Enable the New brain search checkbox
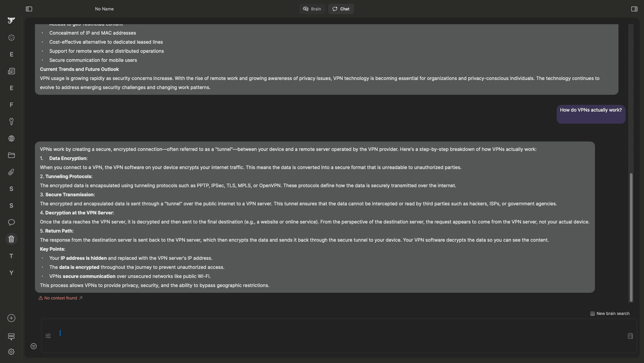The width and height of the screenshot is (644, 363). coord(593,314)
